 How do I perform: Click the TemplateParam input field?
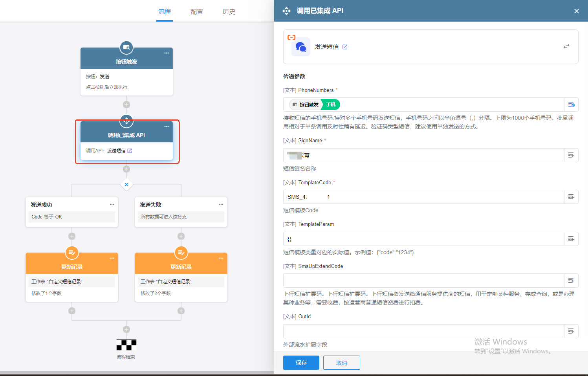[x=423, y=239]
